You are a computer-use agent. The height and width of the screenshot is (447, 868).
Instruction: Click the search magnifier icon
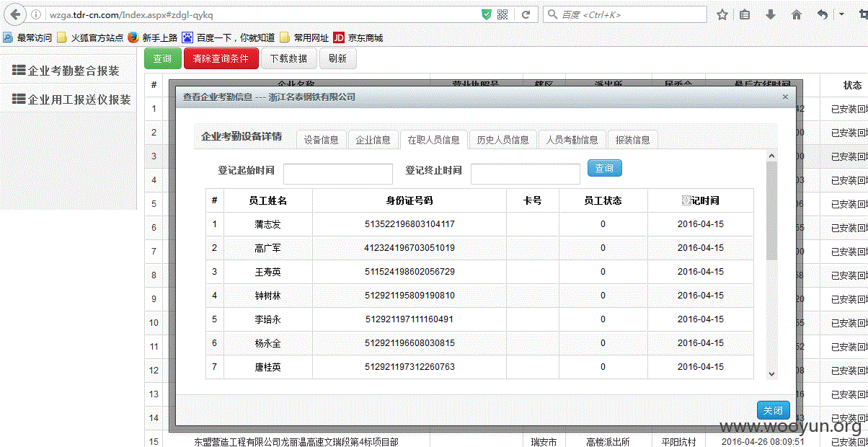(552, 14)
